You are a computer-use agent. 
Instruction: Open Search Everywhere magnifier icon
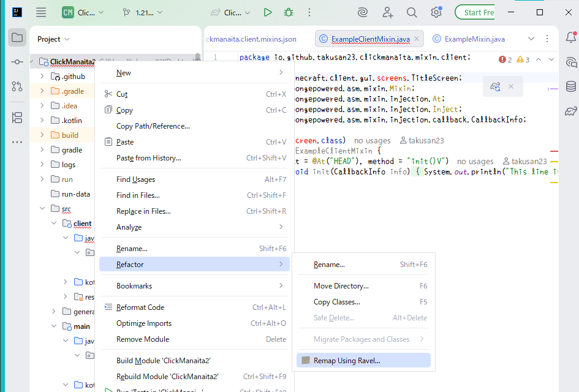[x=412, y=12]
